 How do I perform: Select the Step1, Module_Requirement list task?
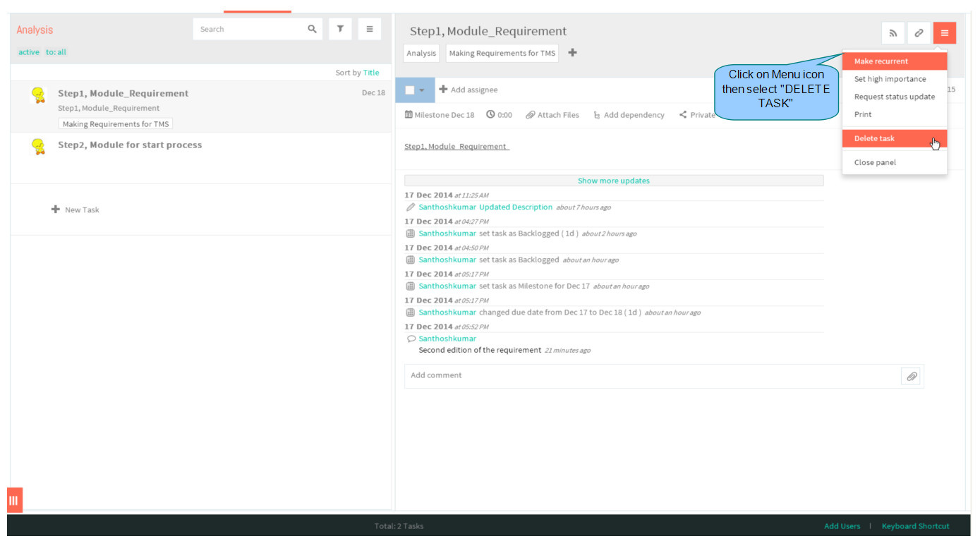pyautogui.click(x=201, y=107)
